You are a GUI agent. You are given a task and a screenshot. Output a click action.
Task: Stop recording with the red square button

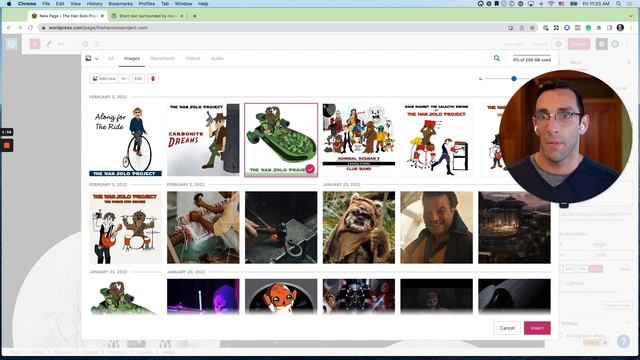coord(7,145)
